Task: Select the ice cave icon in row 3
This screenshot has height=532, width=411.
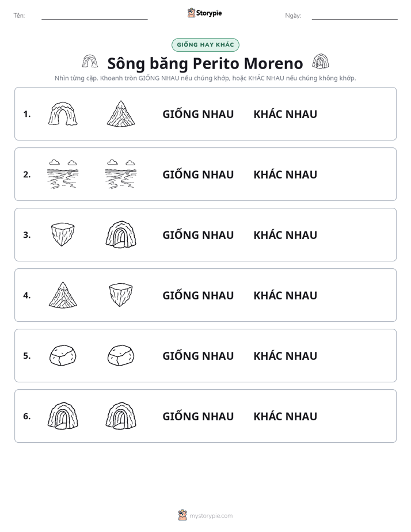Action: (121, 234)
